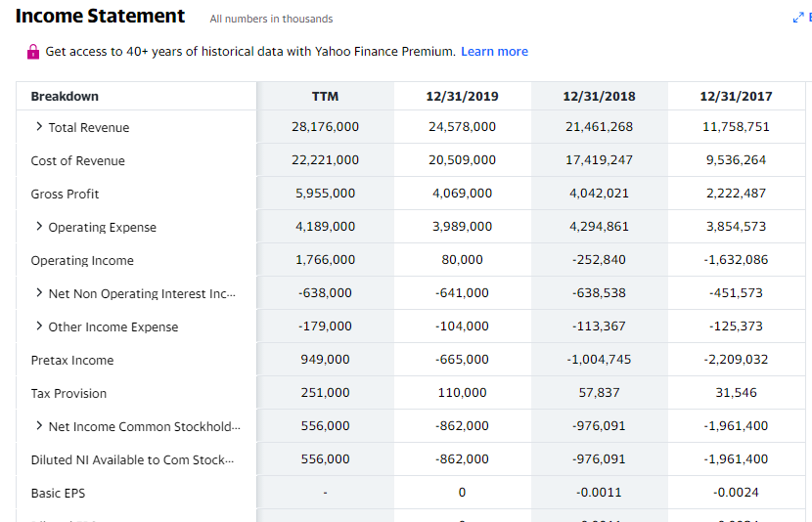812x522 pixels.
Task: Click interest income value -638,000
Action: [325, 293]
